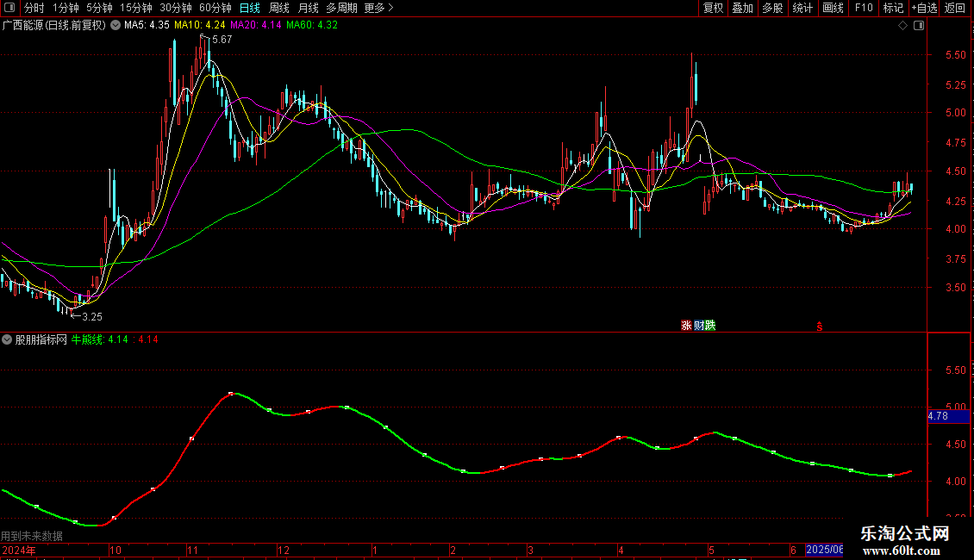Click the 叠加 overlay button

(743, 8)
